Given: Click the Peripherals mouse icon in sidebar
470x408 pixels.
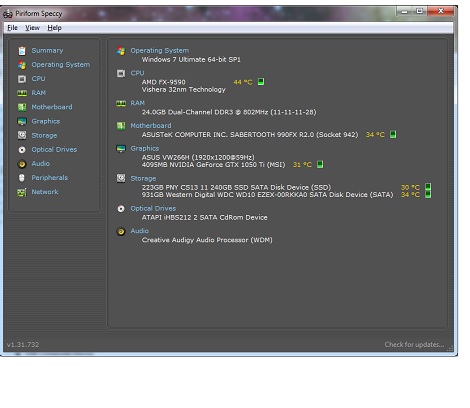Looking at the screenshot, I should tap(22, 178).
